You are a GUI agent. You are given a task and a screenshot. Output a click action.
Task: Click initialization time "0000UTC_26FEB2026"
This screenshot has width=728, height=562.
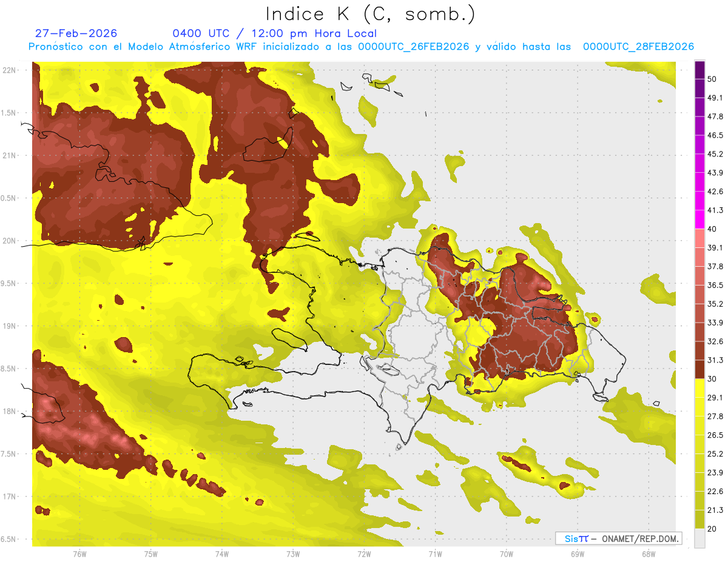(x=413, y=47)
